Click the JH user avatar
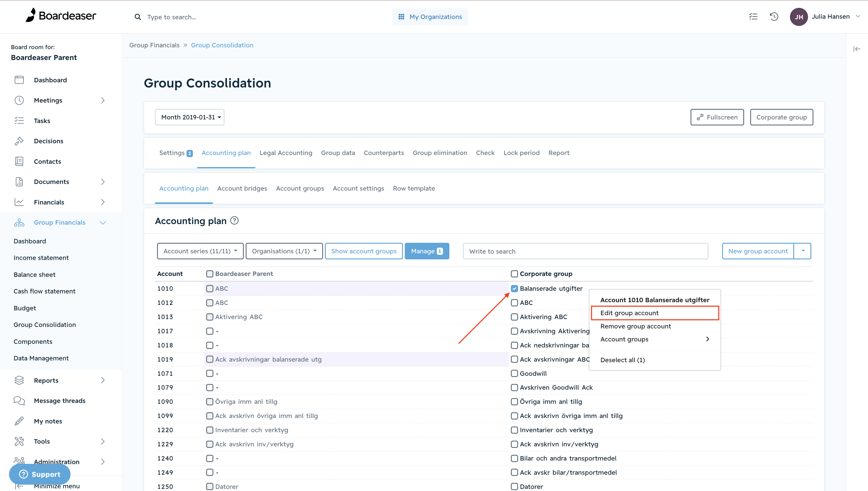 coord(799,17)
